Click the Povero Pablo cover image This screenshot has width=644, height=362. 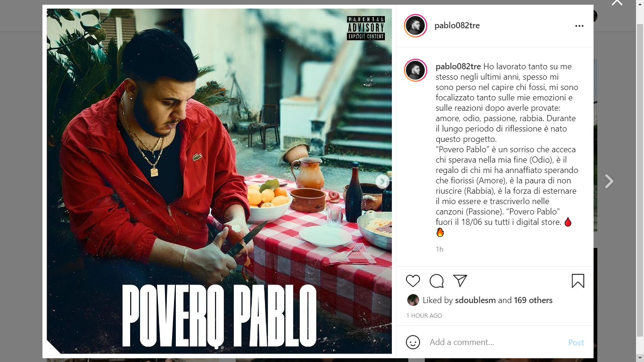tap(219, 181)
